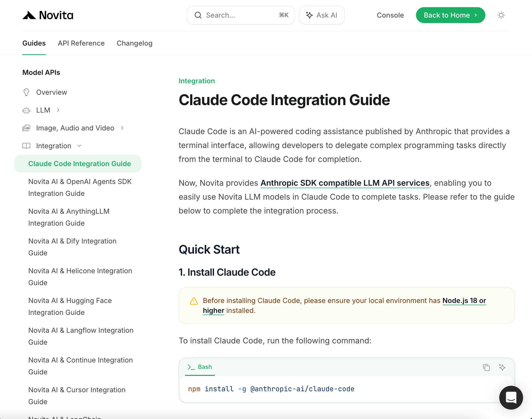The width and height of the screenshot is (532, 419).
Task: Click the LLM robot icon
Action: point(26,110)
